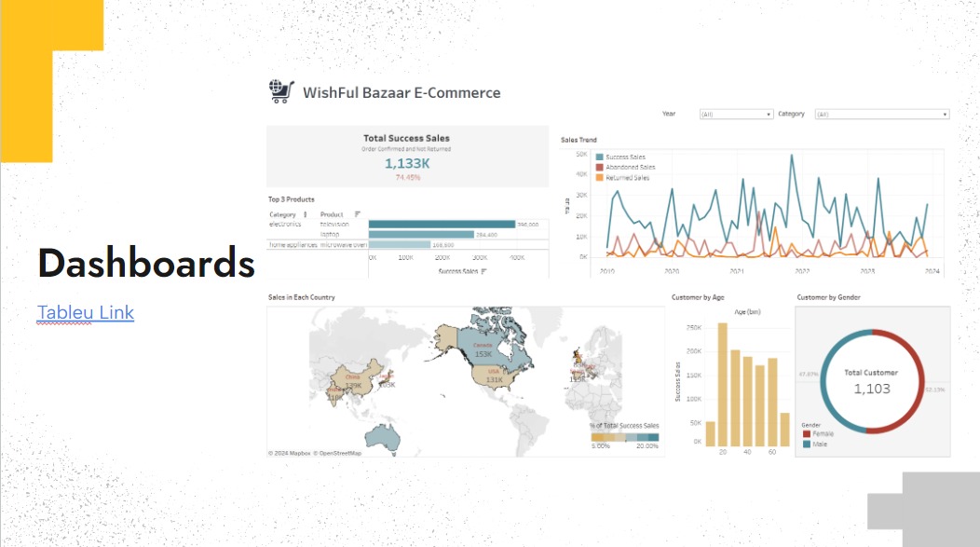
Task: Click the USA 131K label on the map
Action: 495,379
